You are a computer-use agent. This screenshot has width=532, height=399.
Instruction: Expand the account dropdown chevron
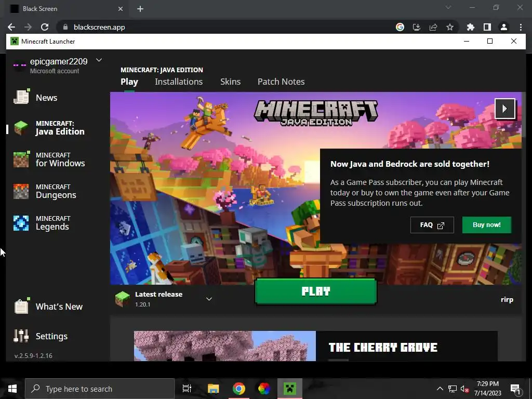(x=99, y=60)
